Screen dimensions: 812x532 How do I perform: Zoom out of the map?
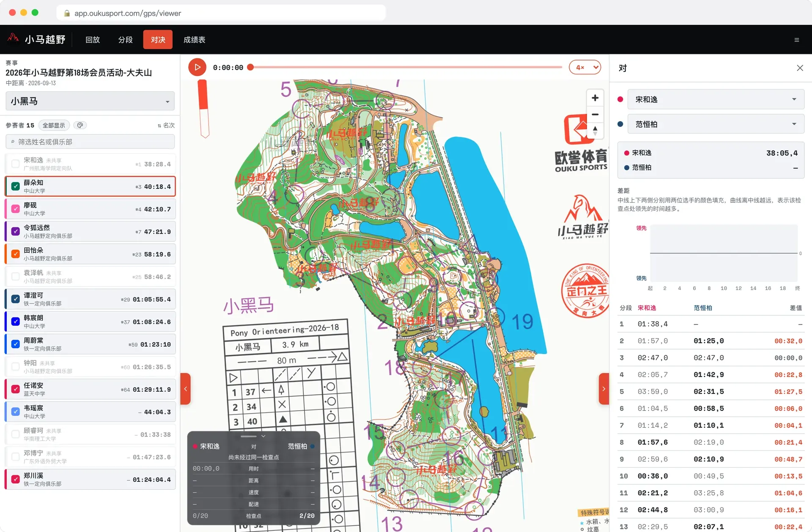[595, 115]
